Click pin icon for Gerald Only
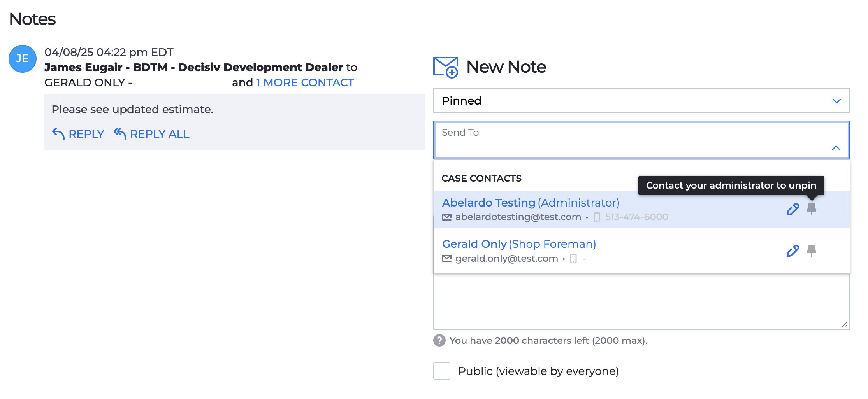 click(812, 250)
